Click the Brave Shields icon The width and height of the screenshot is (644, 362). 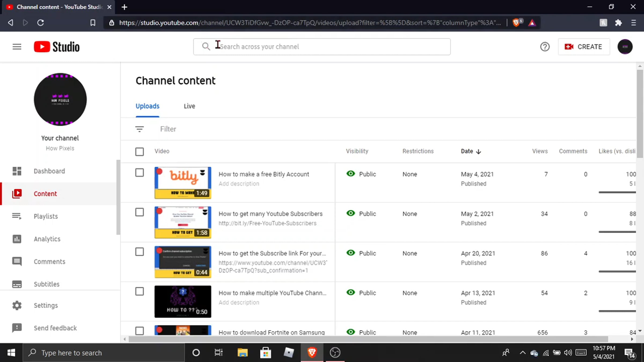(x=516, y=23)
